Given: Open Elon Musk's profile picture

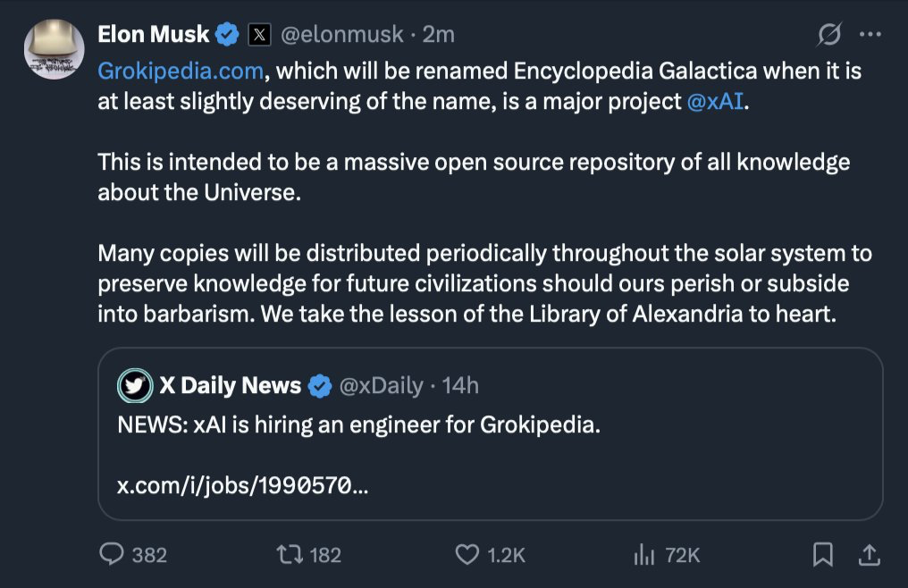Looking at the screenshot, I should point(54,49).
